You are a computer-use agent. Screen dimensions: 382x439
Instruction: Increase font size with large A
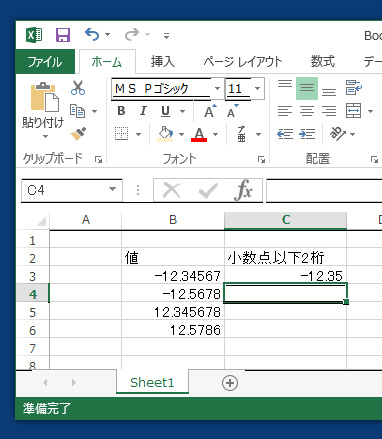click(x=210, y=111)
